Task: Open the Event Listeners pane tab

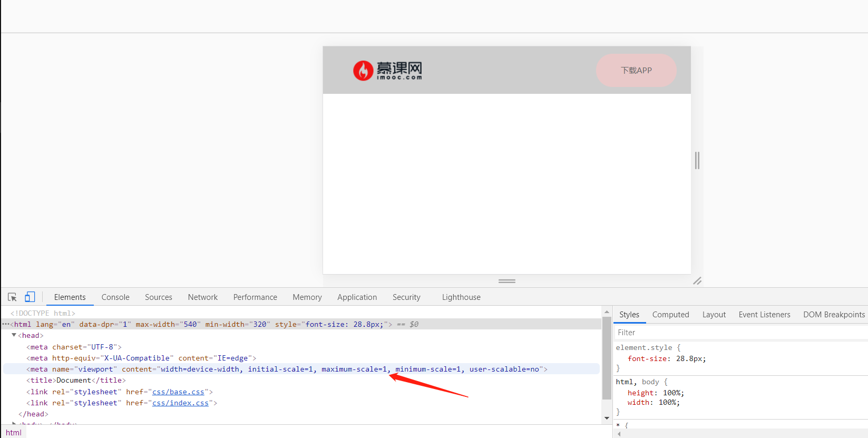Action: tap(765, 315)
